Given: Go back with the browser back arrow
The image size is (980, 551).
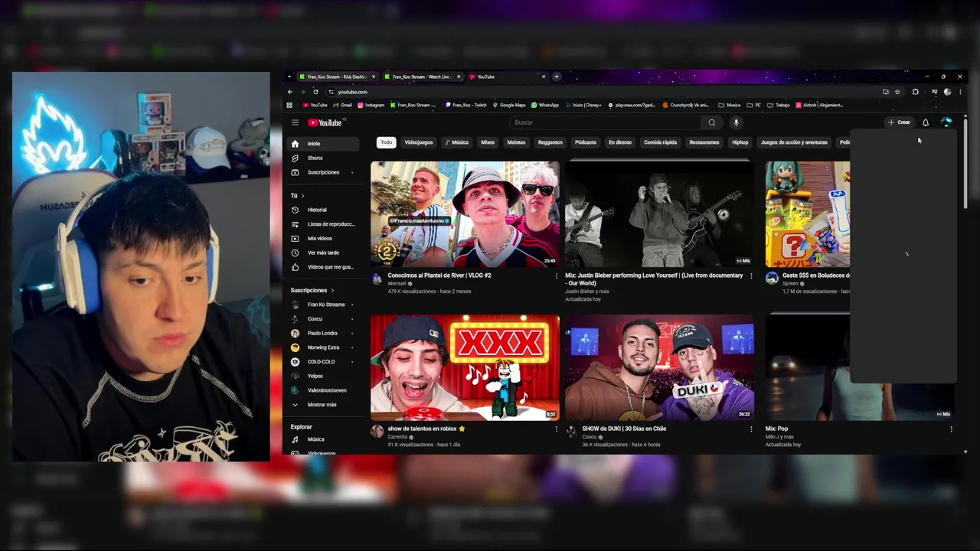Looking at the screenshot, I should 290,92.
